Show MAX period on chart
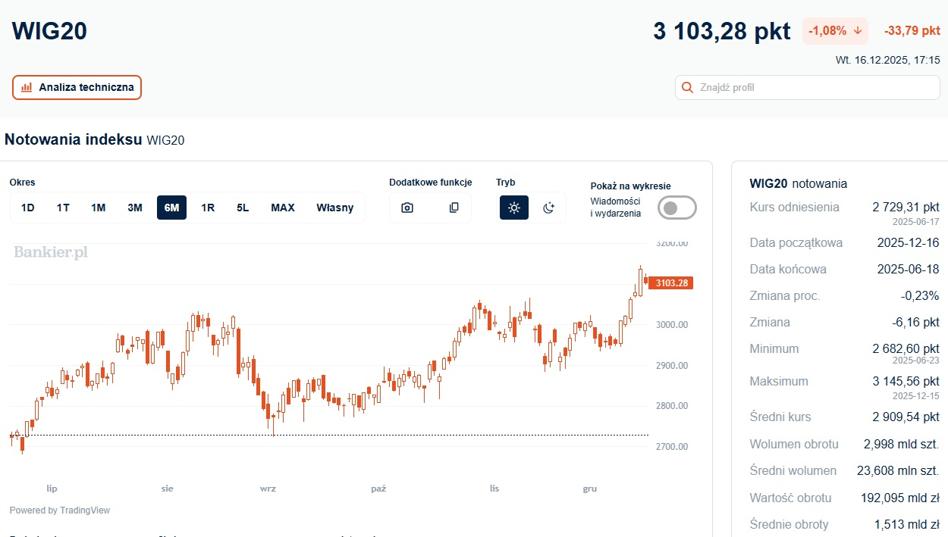Image resolution: width=948 pixels, height=537 pixels. pos(282,207)
